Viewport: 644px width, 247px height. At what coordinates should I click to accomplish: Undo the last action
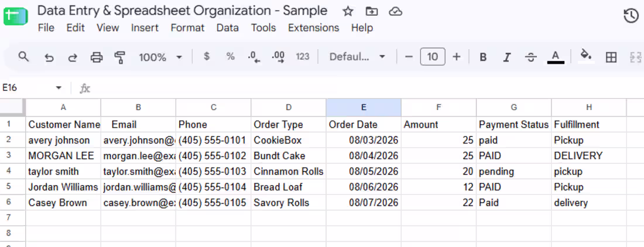(x=49, y=57)
